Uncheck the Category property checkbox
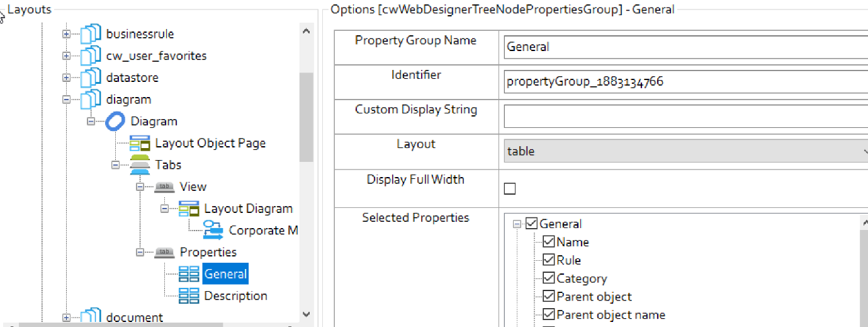Viewport: 868px width, 327px height. [548, 278]
